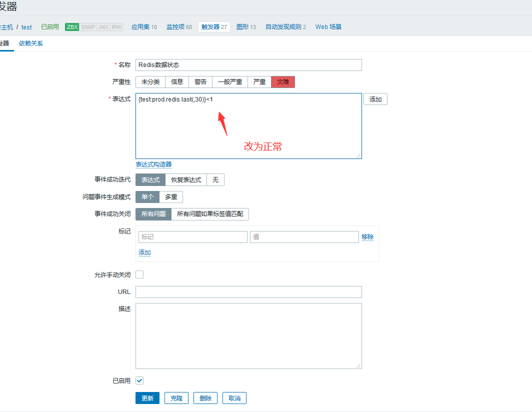This screenshot has height=412, width=532.
Task: Open the 表达式构造器 link
Action: click(x=153, y=164)
